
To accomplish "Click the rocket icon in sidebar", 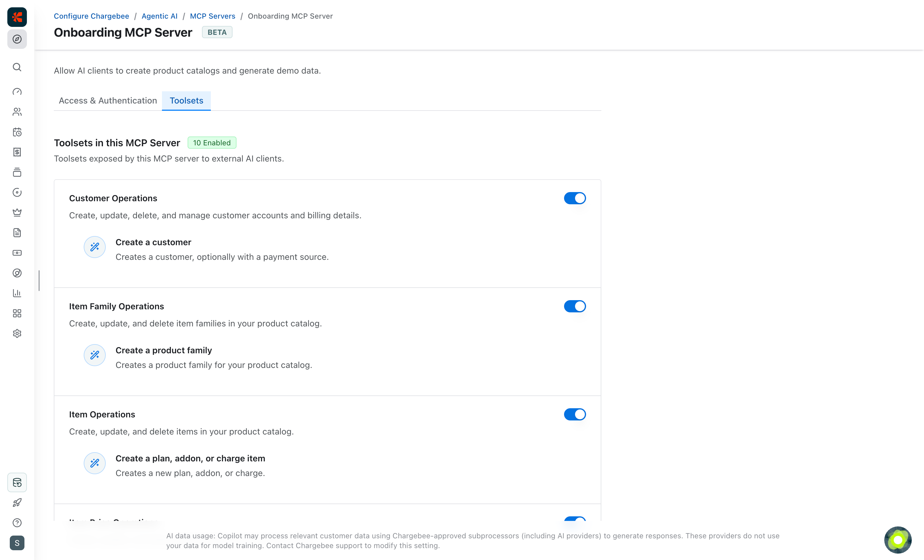I will (x=17, y=503).
